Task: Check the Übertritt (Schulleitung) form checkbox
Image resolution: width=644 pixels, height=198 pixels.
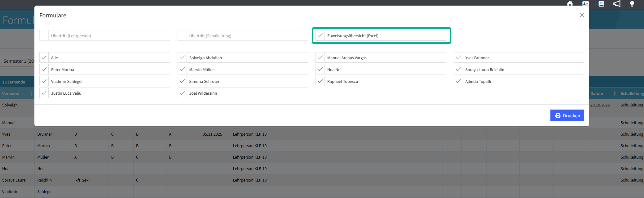Action: [182, 36]
